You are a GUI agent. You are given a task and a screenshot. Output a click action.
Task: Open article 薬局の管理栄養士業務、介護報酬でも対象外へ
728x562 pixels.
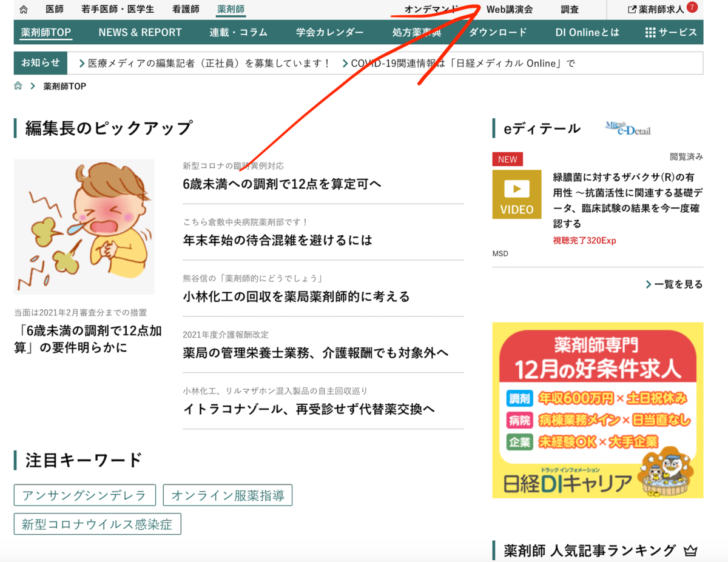pos(315,353)
